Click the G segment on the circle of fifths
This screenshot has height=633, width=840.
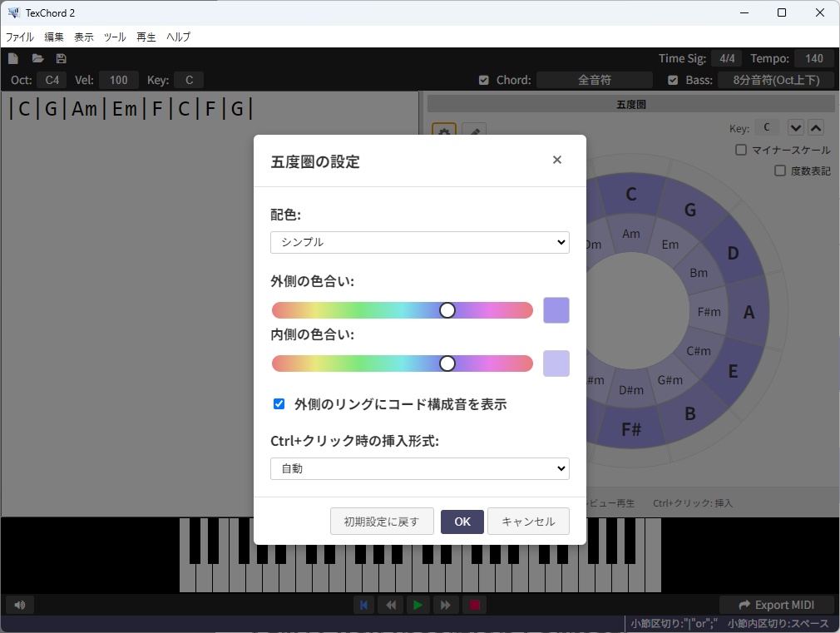(x=690, y=210)
